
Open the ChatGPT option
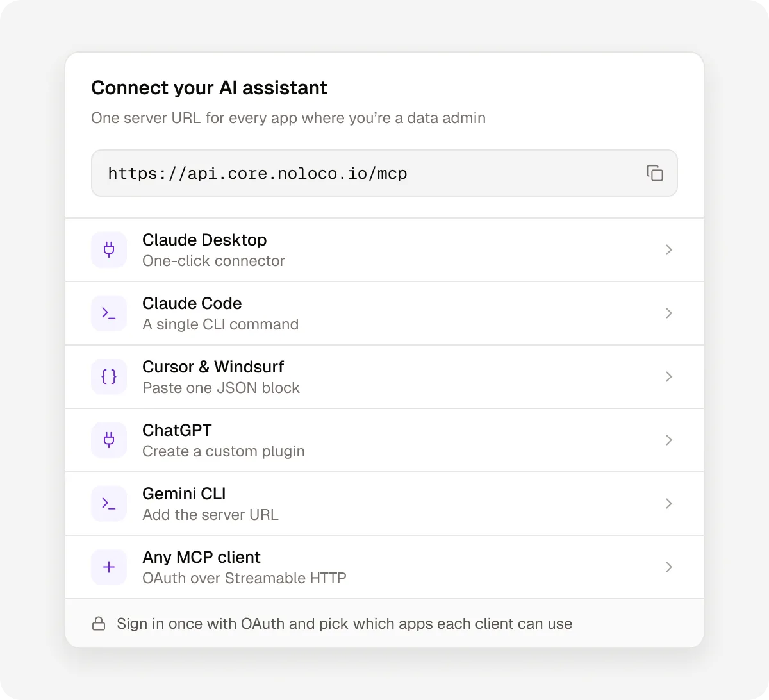[x=384, y=440]
